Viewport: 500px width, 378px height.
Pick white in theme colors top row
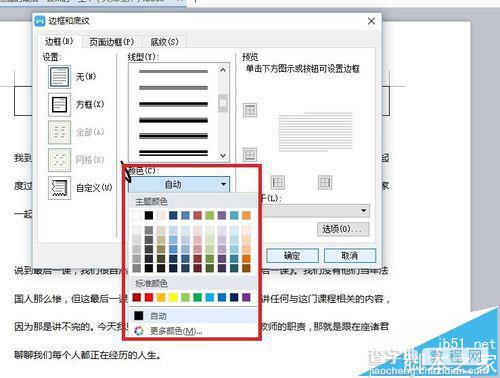tap(137, 215)
